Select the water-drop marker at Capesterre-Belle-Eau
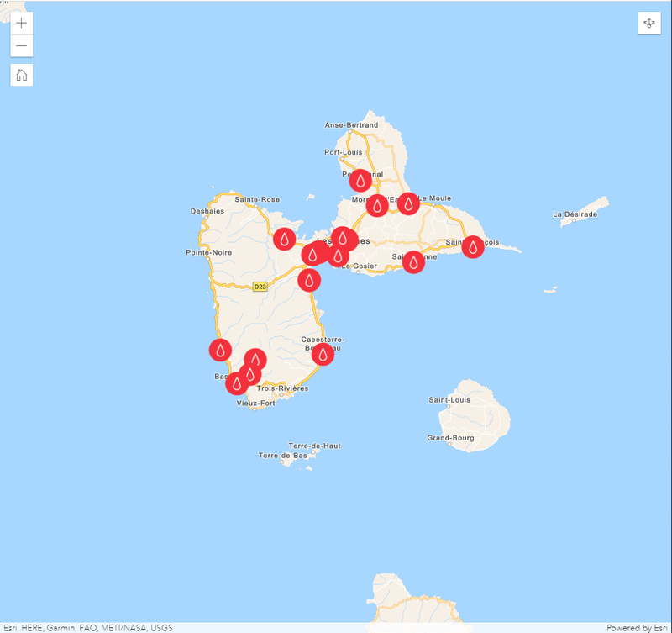Image resolution: width=672 pixels, height=633 pixels. tap(323, 354)
